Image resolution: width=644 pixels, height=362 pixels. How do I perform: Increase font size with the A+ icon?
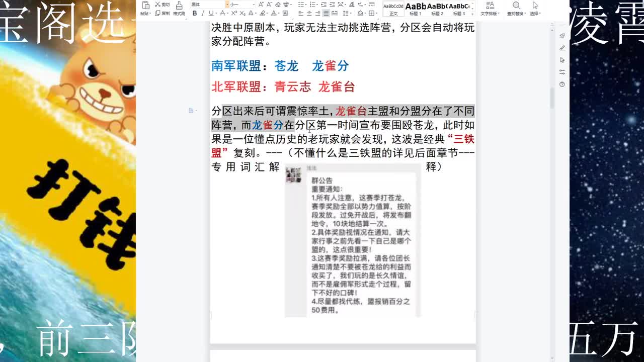click(261, 5)
